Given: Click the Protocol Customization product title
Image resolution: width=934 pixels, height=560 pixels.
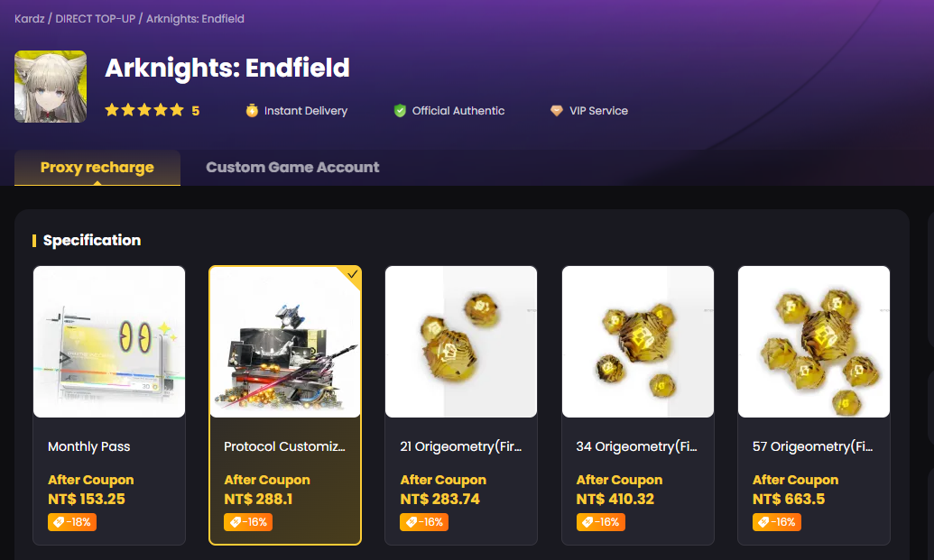Looking at the screenshot, I should coord(284,446).
